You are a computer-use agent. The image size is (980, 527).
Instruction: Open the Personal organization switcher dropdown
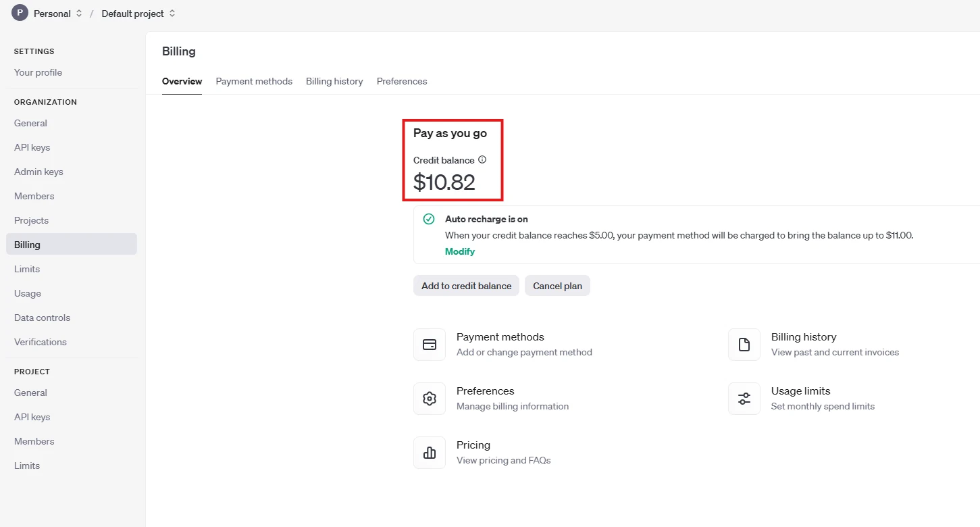[x=58, y=14]
